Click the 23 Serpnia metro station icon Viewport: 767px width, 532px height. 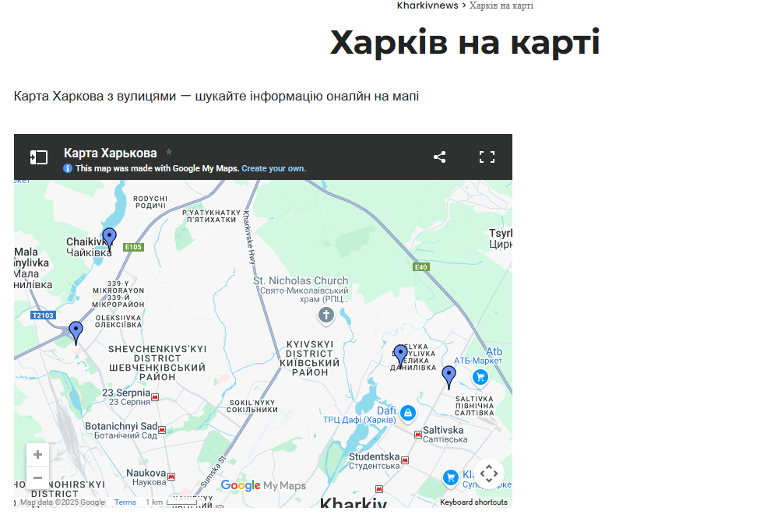click(155, 397)
